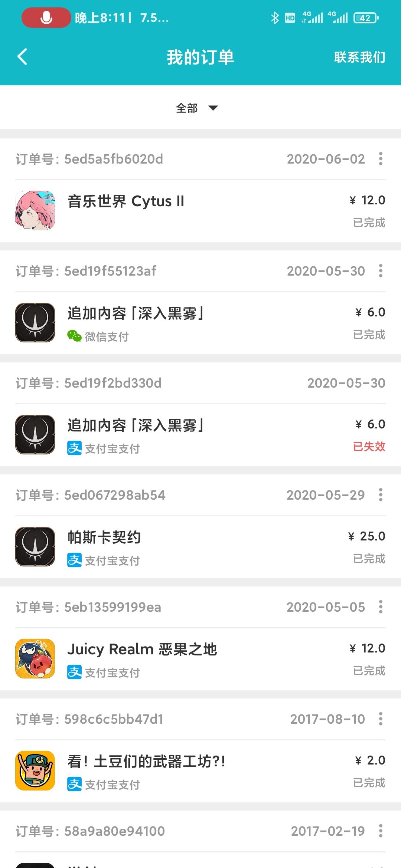
Task: Tap the back arrow icon
Action: [22, 57]
